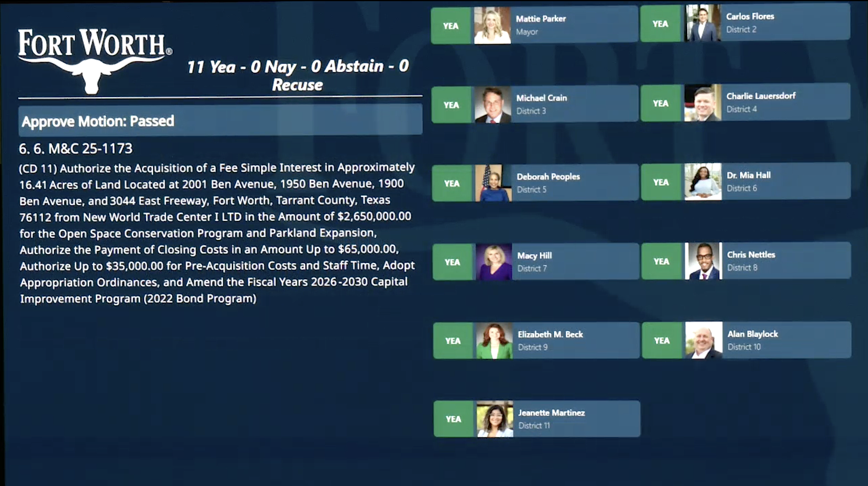Click the YEA badge beside Macy Hill

452,262
